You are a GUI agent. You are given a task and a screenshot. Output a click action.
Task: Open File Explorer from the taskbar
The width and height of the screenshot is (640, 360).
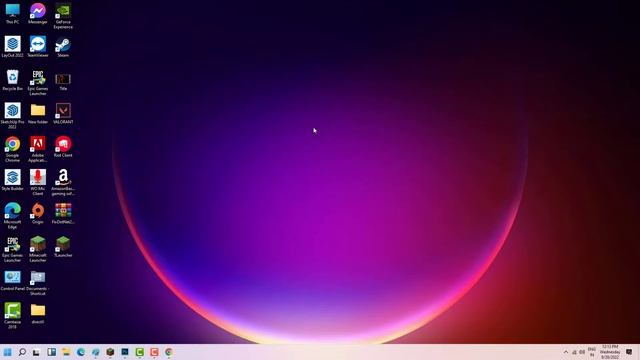point(66,352)
